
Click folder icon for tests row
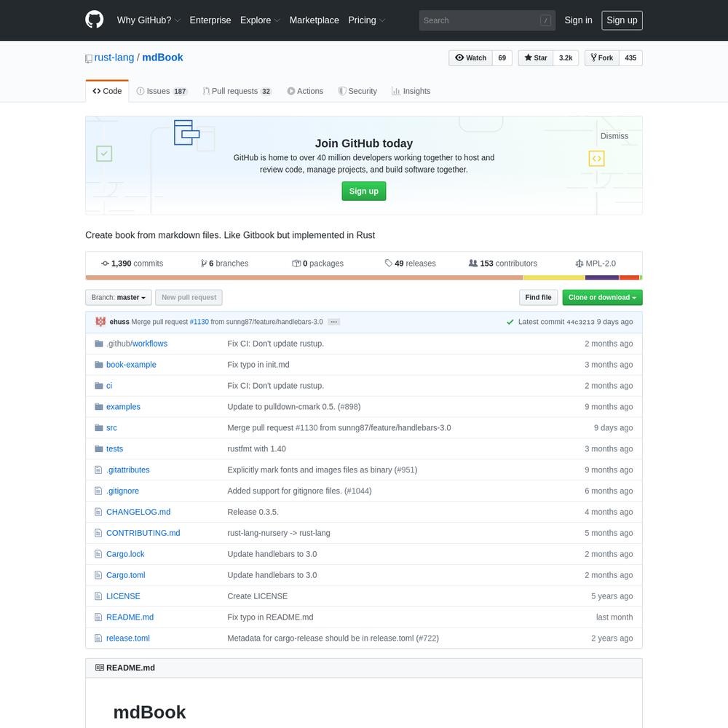point(98,448)
